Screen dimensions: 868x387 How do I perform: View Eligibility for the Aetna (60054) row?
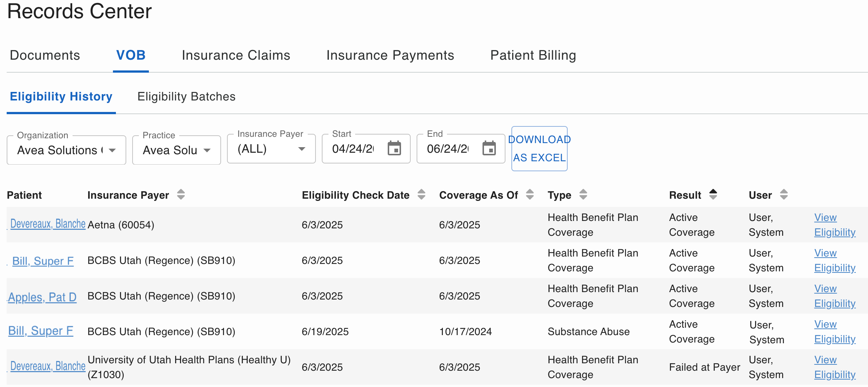coord(835,225)
